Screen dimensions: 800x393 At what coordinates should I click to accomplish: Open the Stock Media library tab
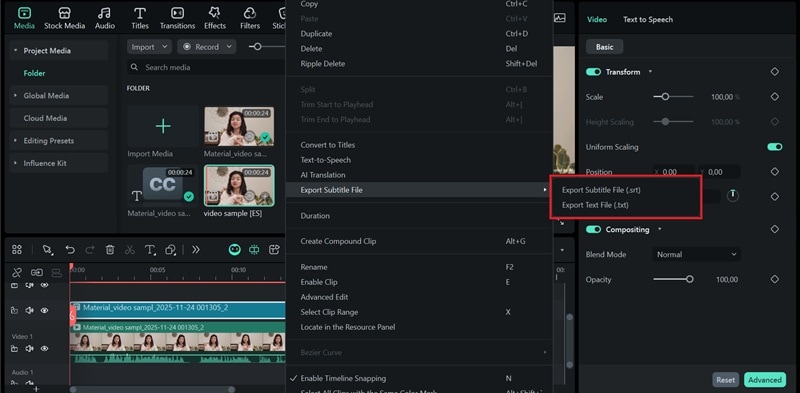click(x=64, y=18)
